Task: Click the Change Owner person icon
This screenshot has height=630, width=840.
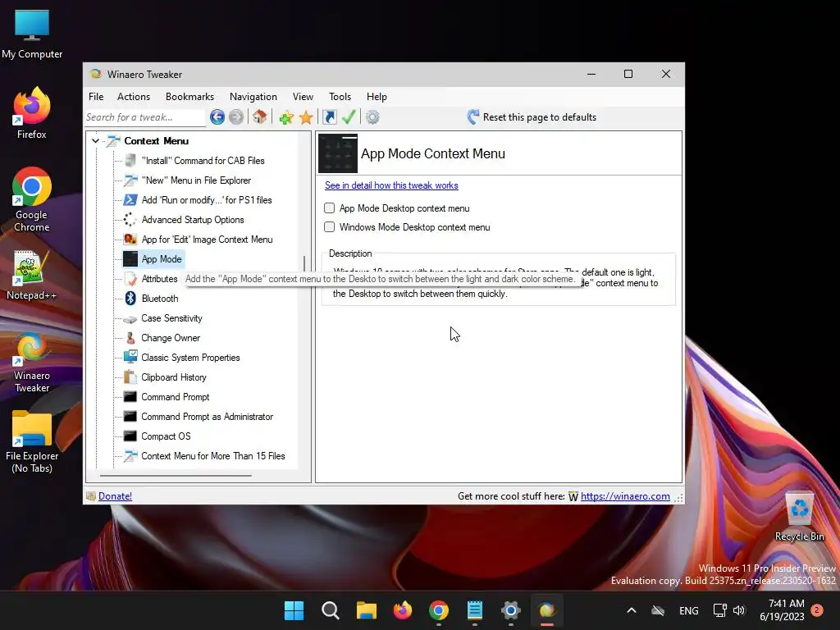Action: pos(130,338)
